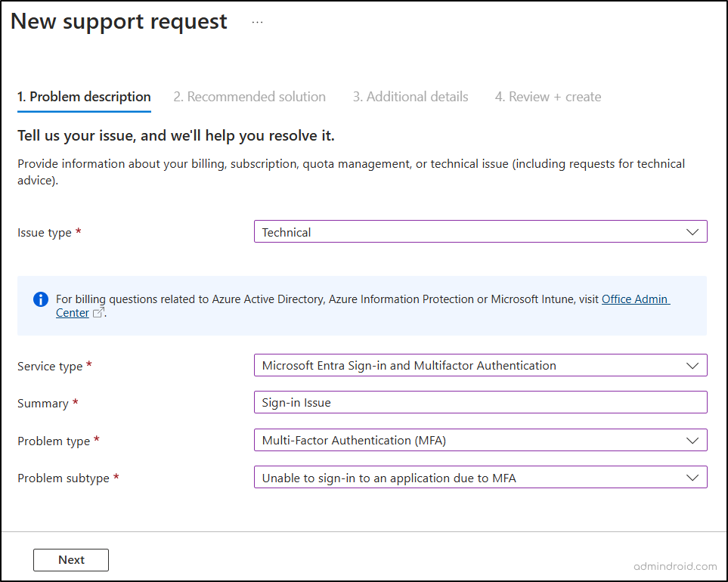Open the Office Admin Center link
Image resolution: width=728 pixels, height=582 pixels.
pyautogui.click(x=636, y=299)
